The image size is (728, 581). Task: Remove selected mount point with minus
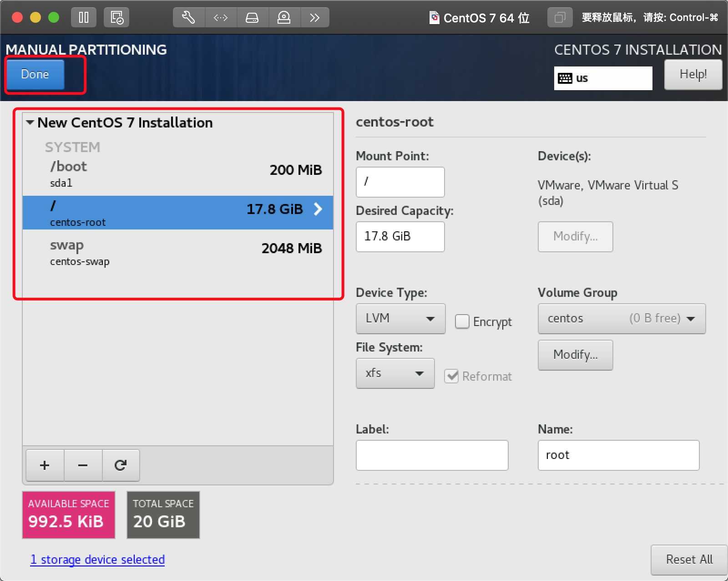pos(83,465)
